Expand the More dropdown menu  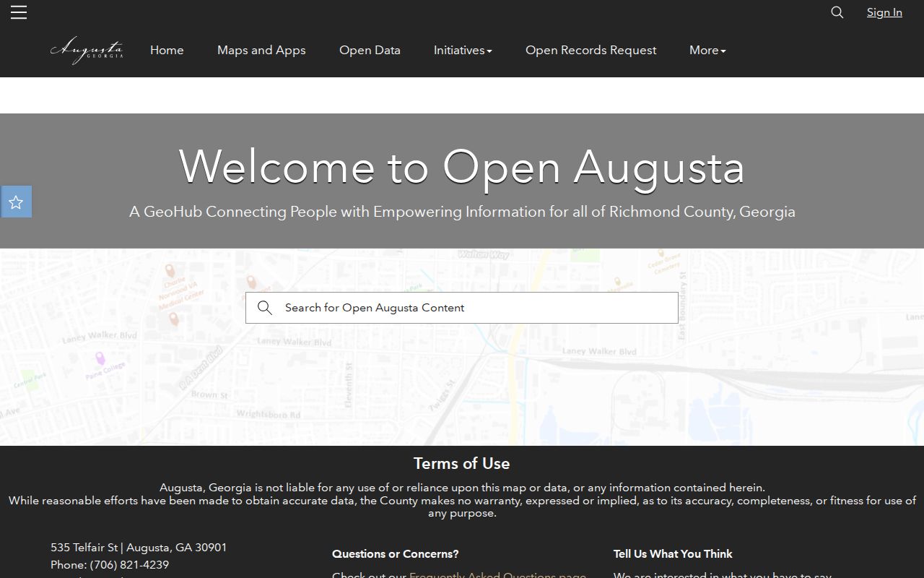click(707, 50)
